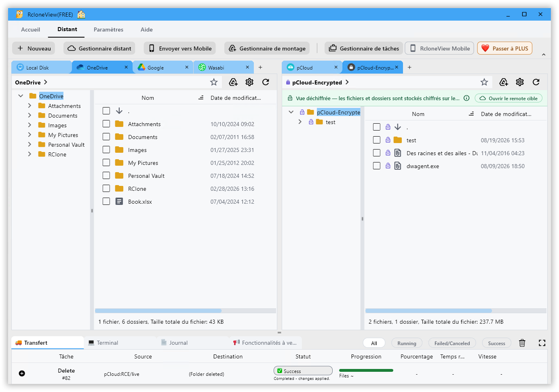Click info icon beside decrypted view notice
Image resolution: width=559 pixels, height=392 pixels.
point(466,98)
